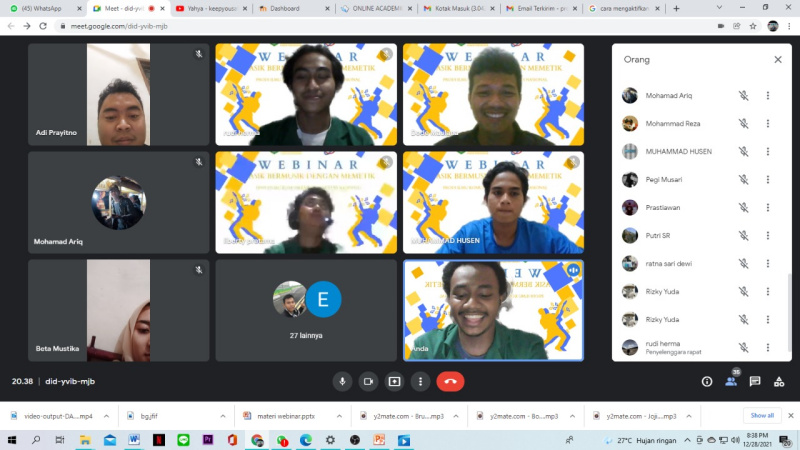800x450 pixels.
Task: Open Microsoft Word from the taskbar
Action: (x=133, y=439)
